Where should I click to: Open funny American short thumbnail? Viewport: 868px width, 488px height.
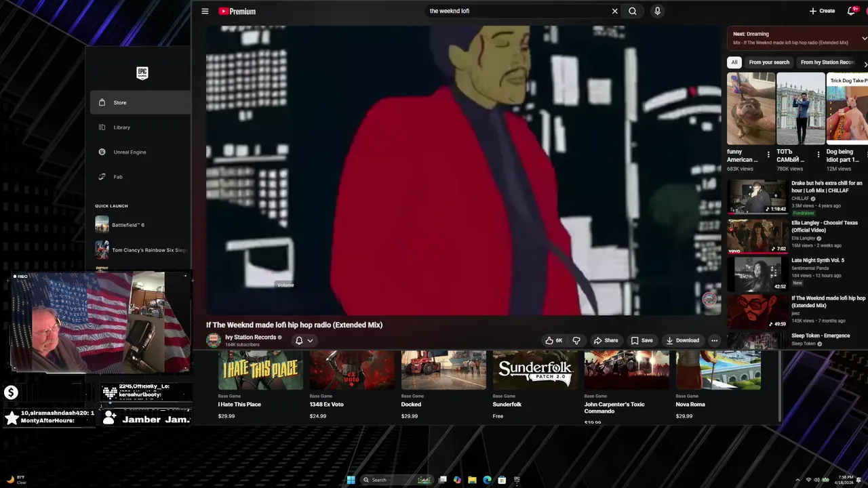[x=751, y=108]
